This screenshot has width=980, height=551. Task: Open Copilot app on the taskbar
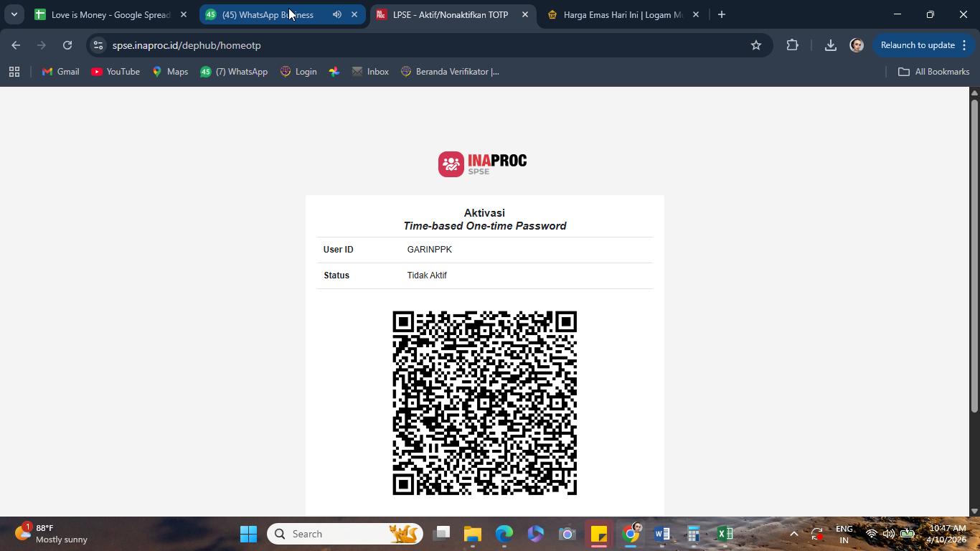coord(536,534)
